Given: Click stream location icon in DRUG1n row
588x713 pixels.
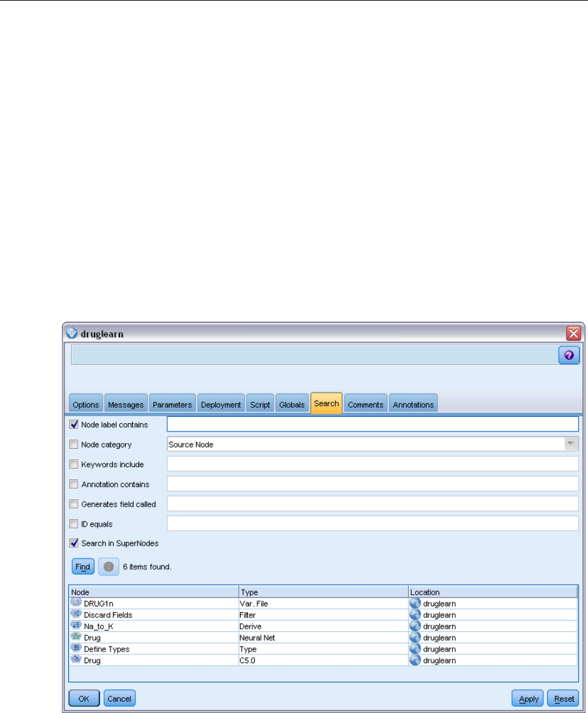Looking at the screenshot, I should click(x=415, y=603).
